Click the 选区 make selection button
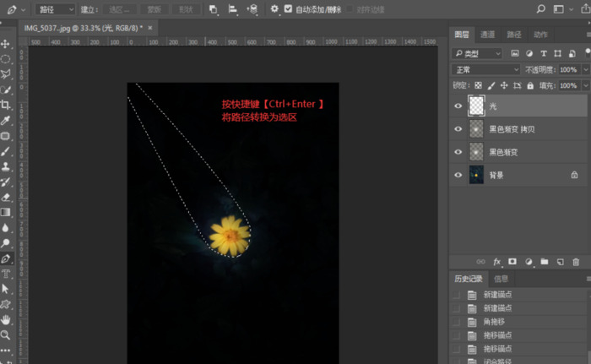The image size is (591, 364). (x=120, y=9)
